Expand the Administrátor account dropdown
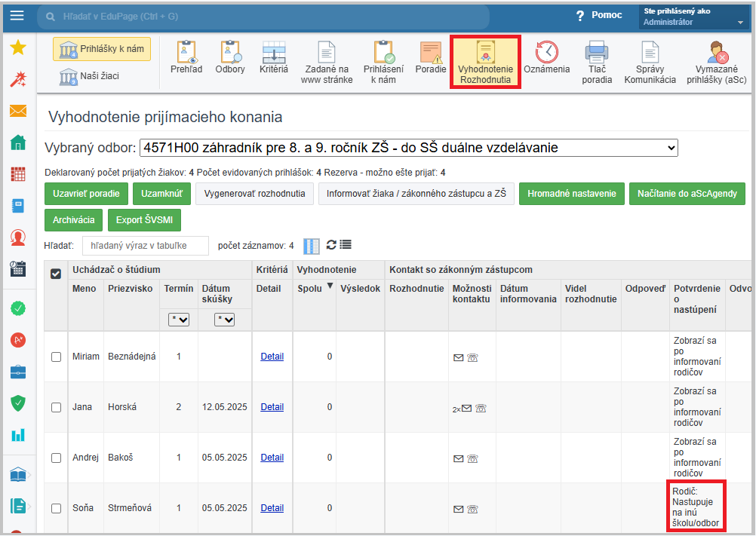756x536 pixels. 694,17
